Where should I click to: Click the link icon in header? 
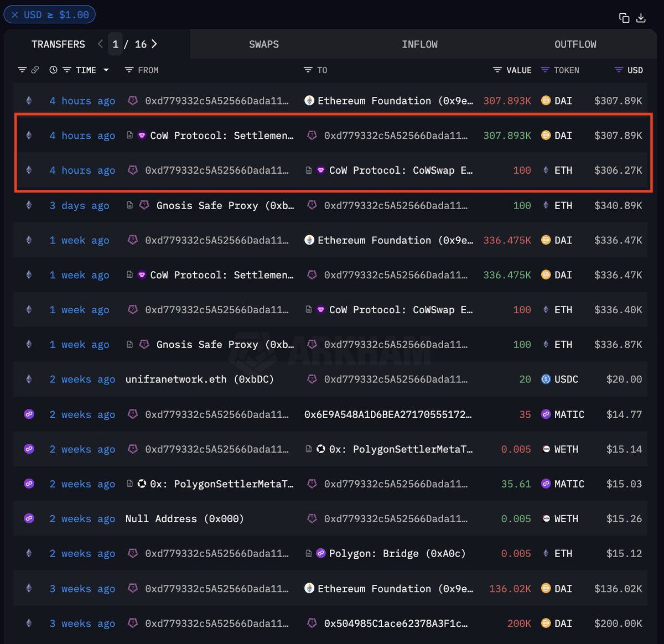coord(35,70)
